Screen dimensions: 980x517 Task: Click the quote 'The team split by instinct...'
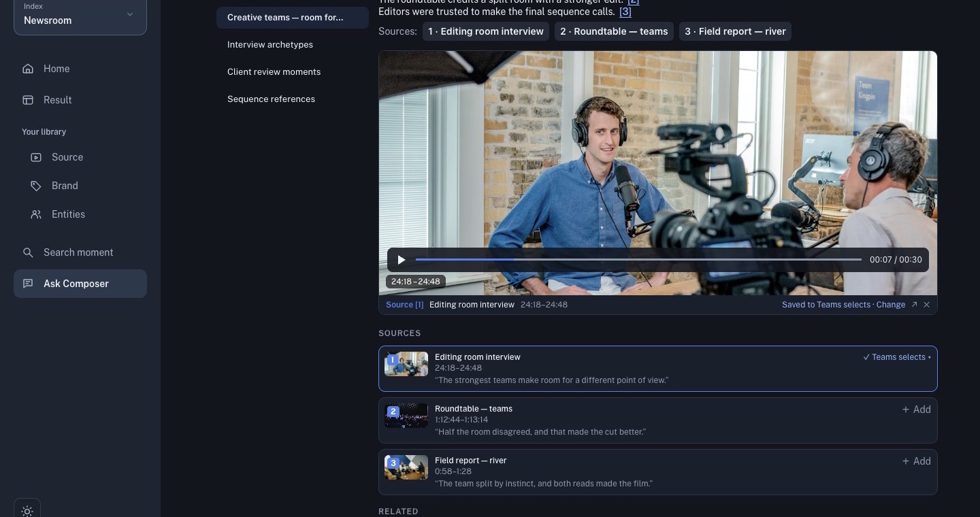(x=544, y=484)
